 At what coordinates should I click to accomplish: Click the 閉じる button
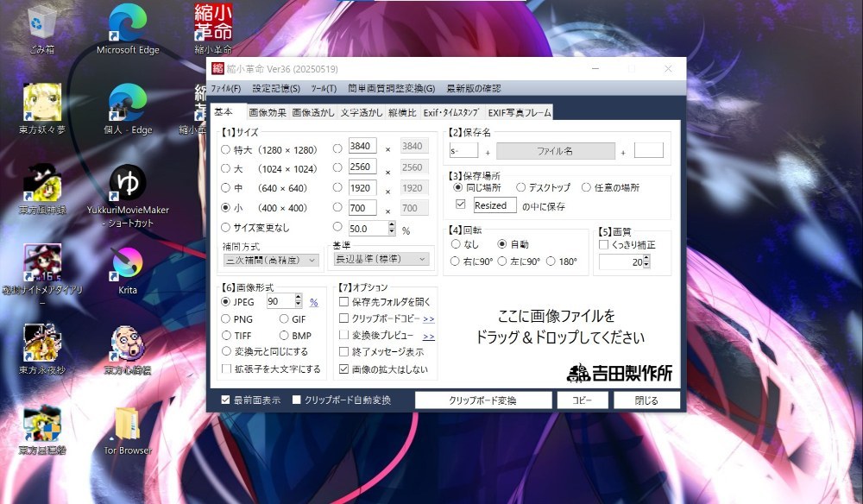pyautogui.click(x=646, y=400)
